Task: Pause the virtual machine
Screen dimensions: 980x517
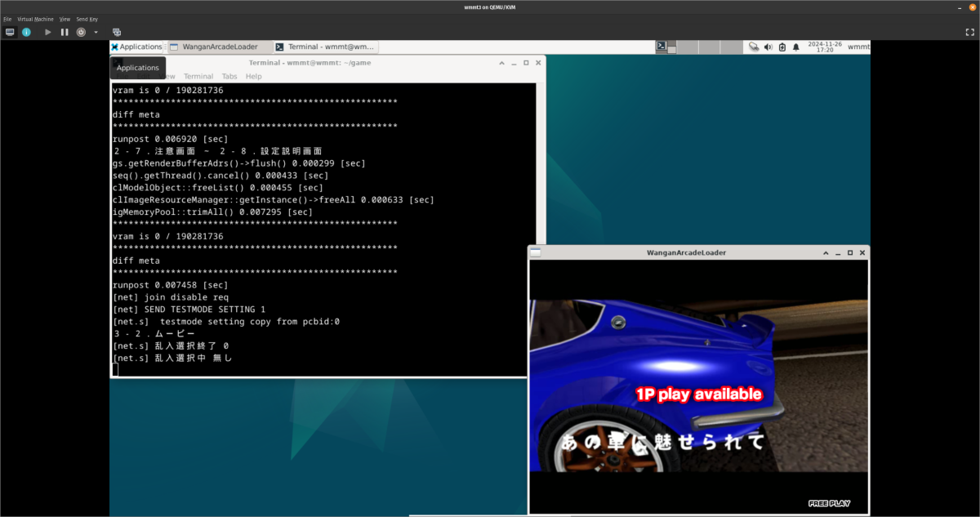Action: (x=65, y=32)
